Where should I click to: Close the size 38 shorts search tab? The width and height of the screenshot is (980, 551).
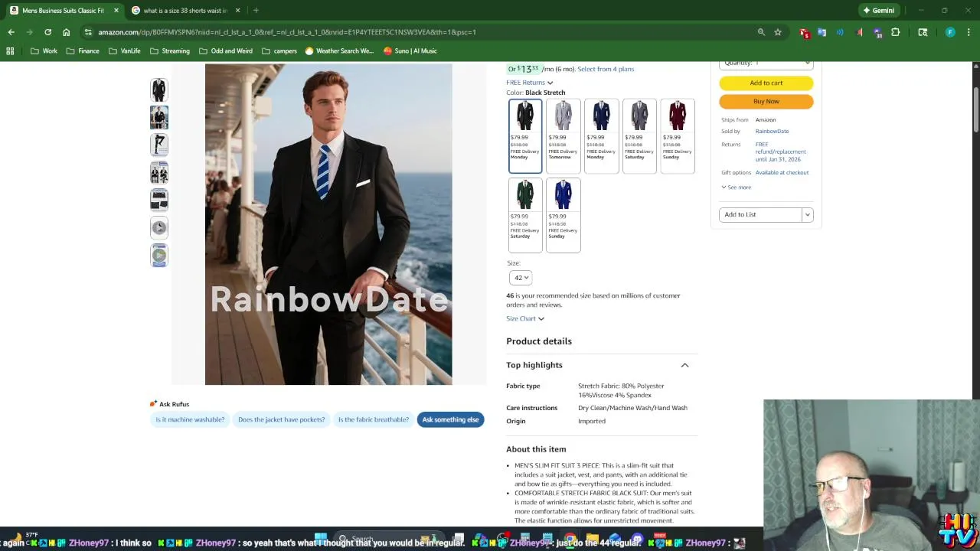[x=237, y=11]
